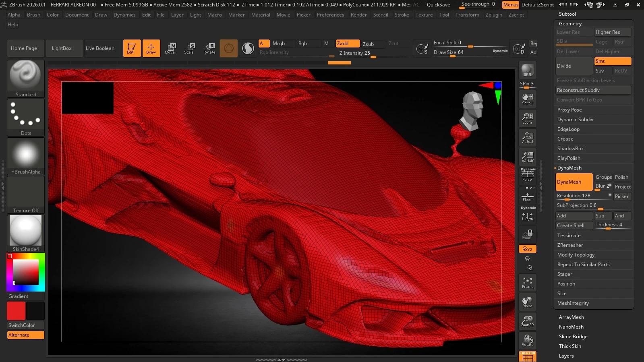Viewport: 644px width, 362px height.
Task: Toggle L.Sym local symmetry
Action: pyautogui.click(x=527, y=214)
